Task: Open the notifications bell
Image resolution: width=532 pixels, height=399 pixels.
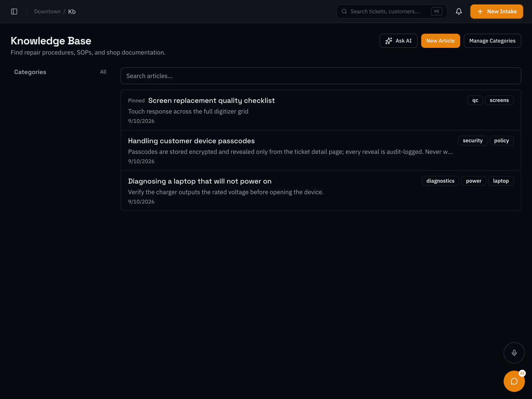Action: [459, 11]
